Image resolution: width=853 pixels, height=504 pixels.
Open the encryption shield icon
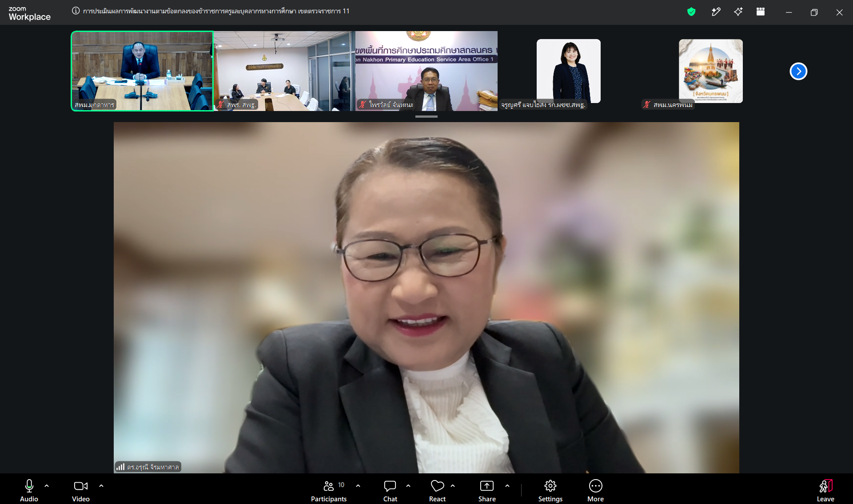click(x=691, y=12)
